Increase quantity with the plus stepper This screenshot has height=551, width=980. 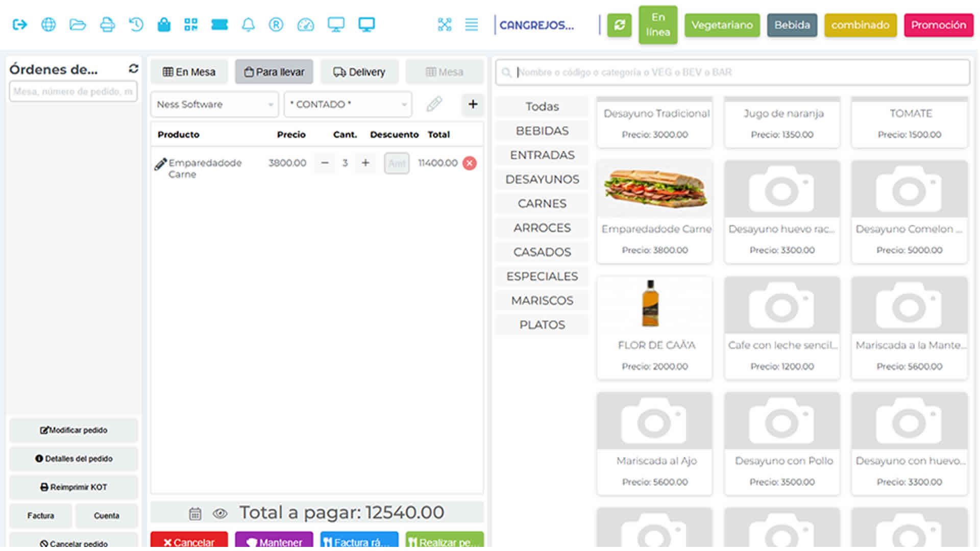point(365,163)
